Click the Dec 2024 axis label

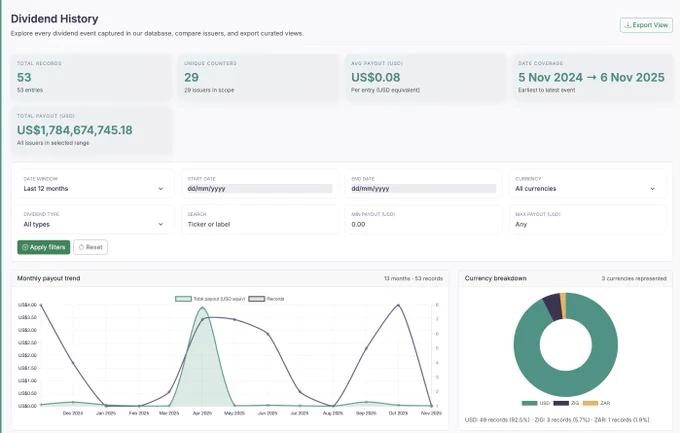coord(73,413)
